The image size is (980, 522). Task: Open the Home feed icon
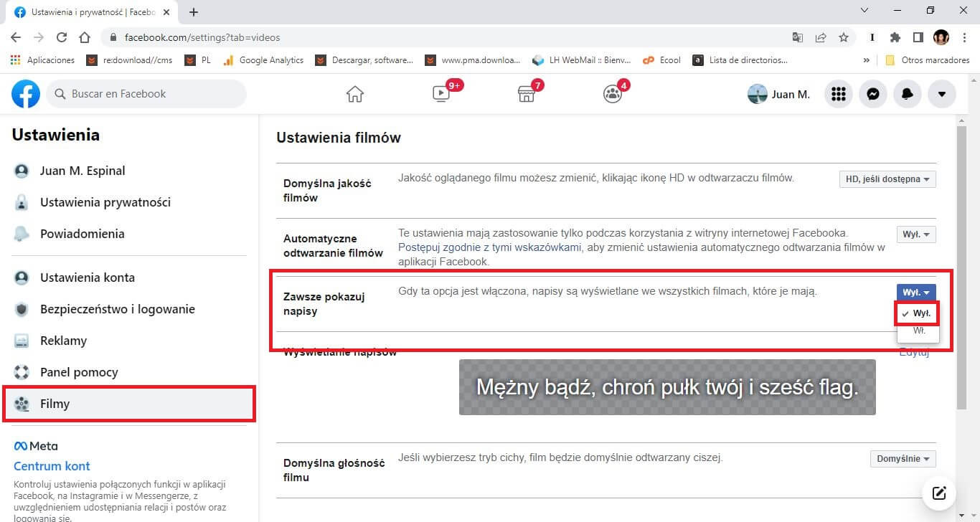[x=354, y=94]
